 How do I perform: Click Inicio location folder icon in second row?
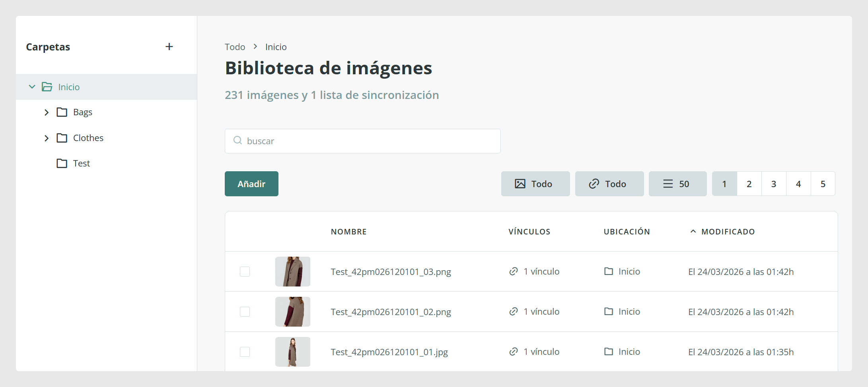point(609,312)
